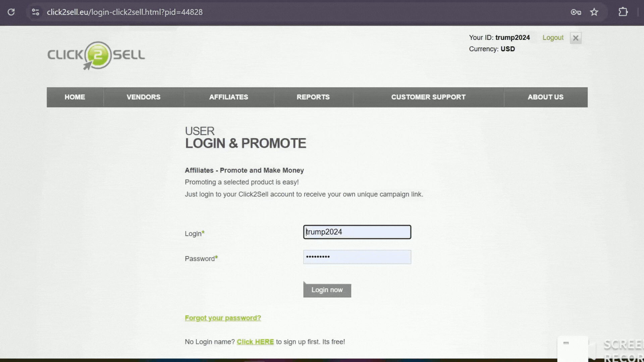Viewport: 644px width, 362px height.
Task: Open the HOME menu item
Action: (75, 97)
